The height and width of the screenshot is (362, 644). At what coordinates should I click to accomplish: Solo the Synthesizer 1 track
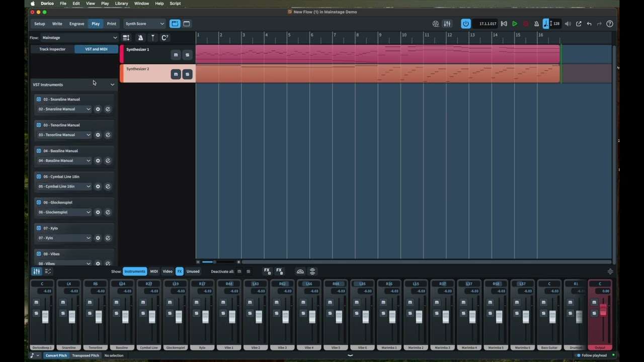tap(187, 55)
